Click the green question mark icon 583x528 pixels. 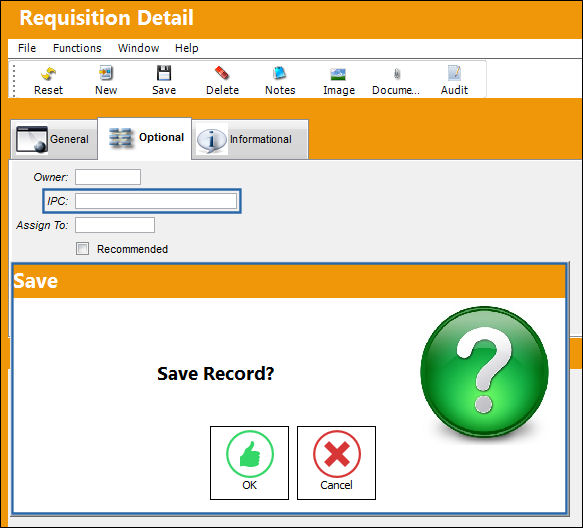click(x=484, y=371)
